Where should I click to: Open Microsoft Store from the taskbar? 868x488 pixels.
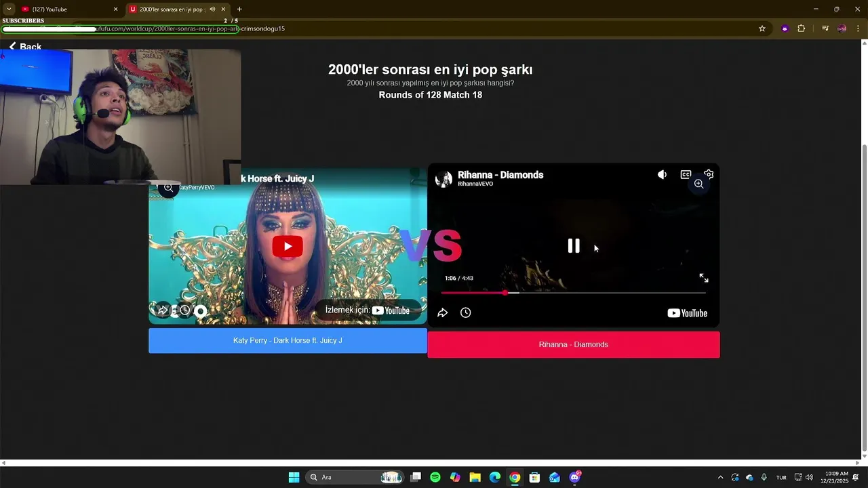point(534,477)
